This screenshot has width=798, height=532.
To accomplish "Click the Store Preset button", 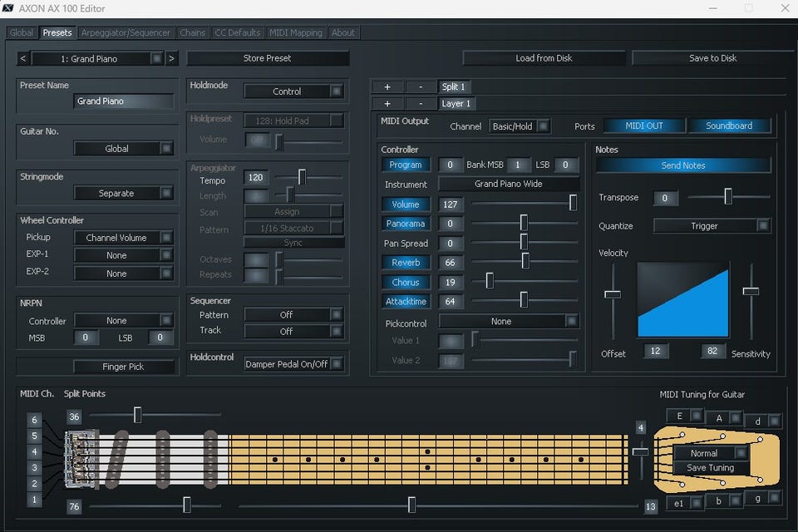I will pyautogui.click(x=268, y=58).
